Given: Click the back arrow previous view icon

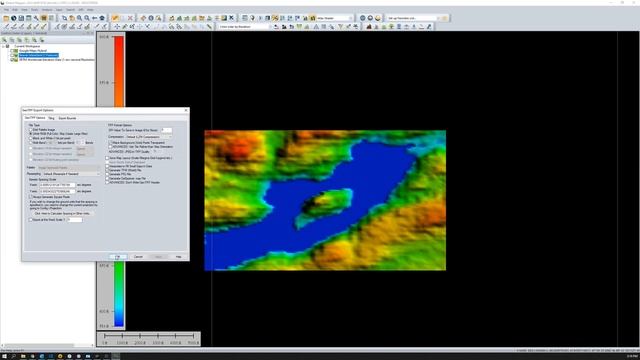Looking at the screenshot, I should [94, 18].
